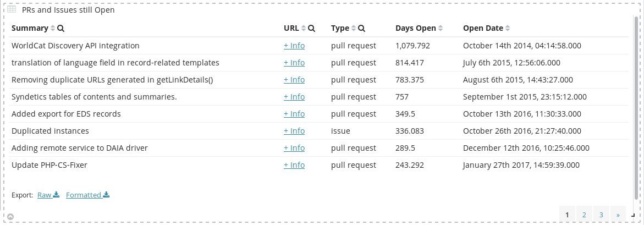Sort by Type column arrows
Screen dimensions: 644x225
pyautogui.click(x=354, y=29)
